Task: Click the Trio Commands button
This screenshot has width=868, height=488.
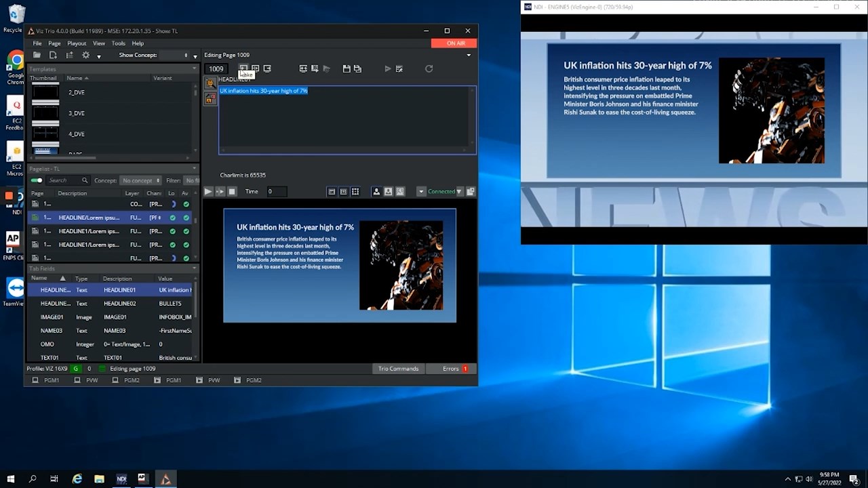Action: [x=399, y=369]
